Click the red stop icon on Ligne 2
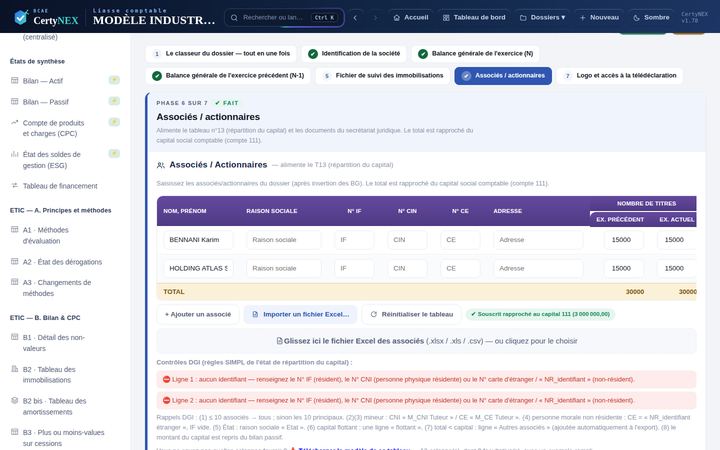 click(167, 400)
